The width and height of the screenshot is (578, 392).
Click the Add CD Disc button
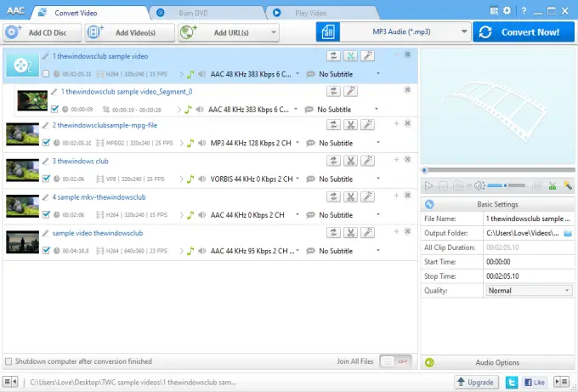tap(42, 32)
